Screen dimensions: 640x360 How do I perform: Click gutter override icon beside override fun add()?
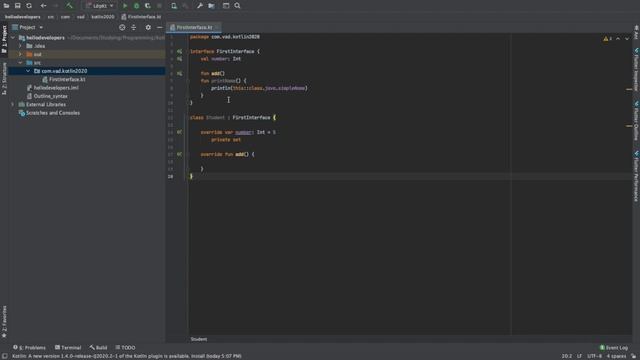(179, 154)
